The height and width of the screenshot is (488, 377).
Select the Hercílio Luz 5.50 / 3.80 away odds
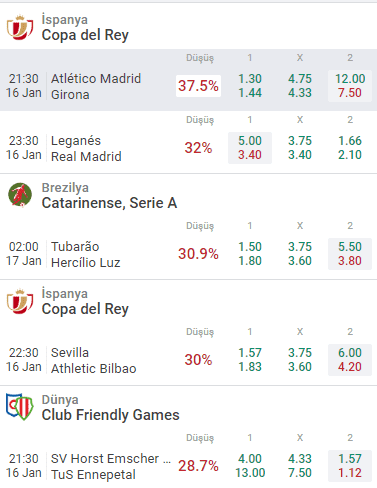point(350,254)
